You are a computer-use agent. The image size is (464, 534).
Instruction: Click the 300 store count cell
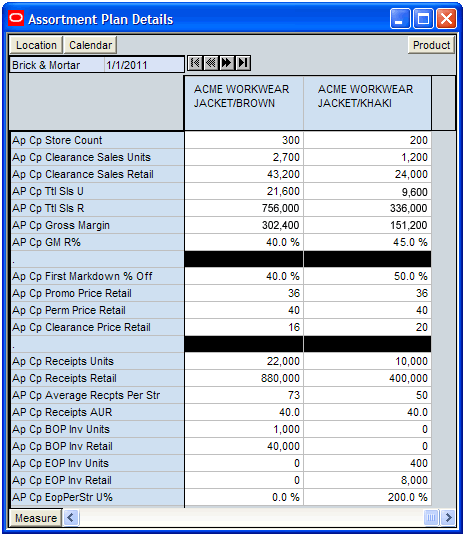[x=244, y=140]
